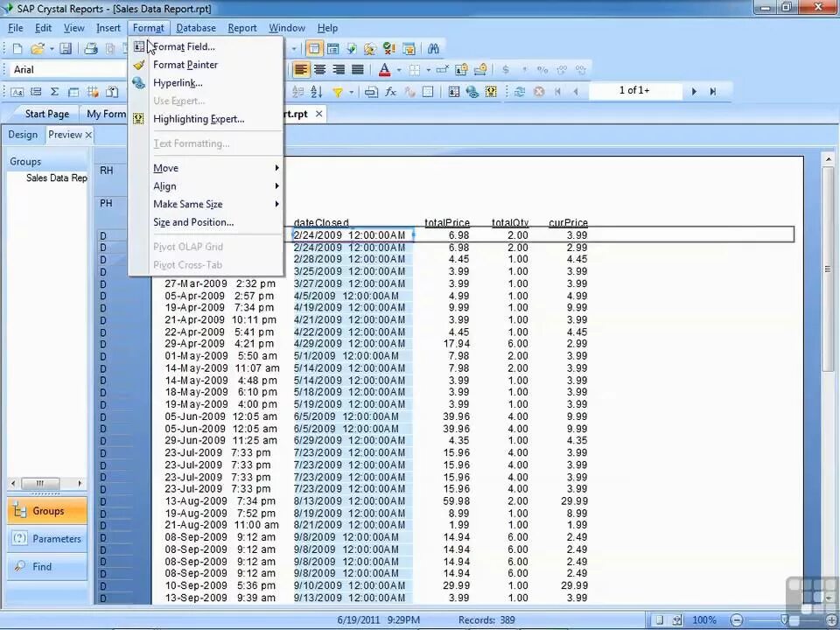Viewport: 840px width, 630px height.
Task: Open the Report menu
Action: click(x=242, y=28)
